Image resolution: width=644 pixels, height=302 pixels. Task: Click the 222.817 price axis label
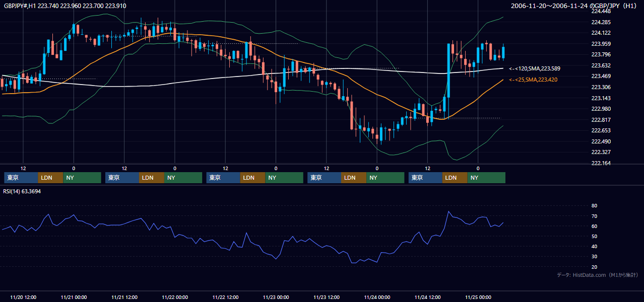[x=601, y=120]
